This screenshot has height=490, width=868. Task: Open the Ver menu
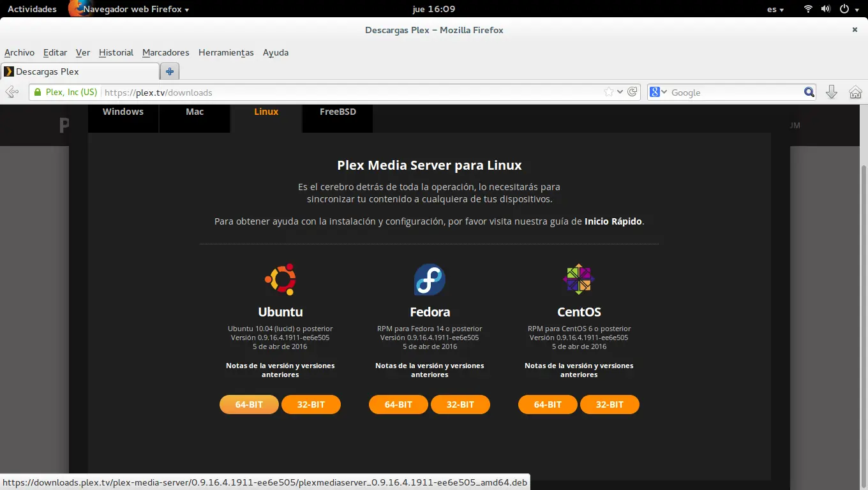83,52
